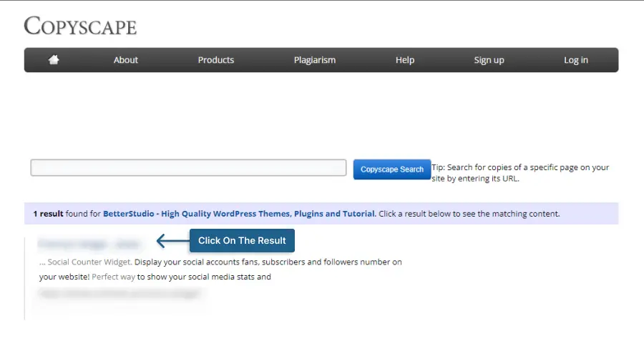Screen dimensions: 644x346
Task: Select Sign up in the navigation bar
Action: click(489, 60)
